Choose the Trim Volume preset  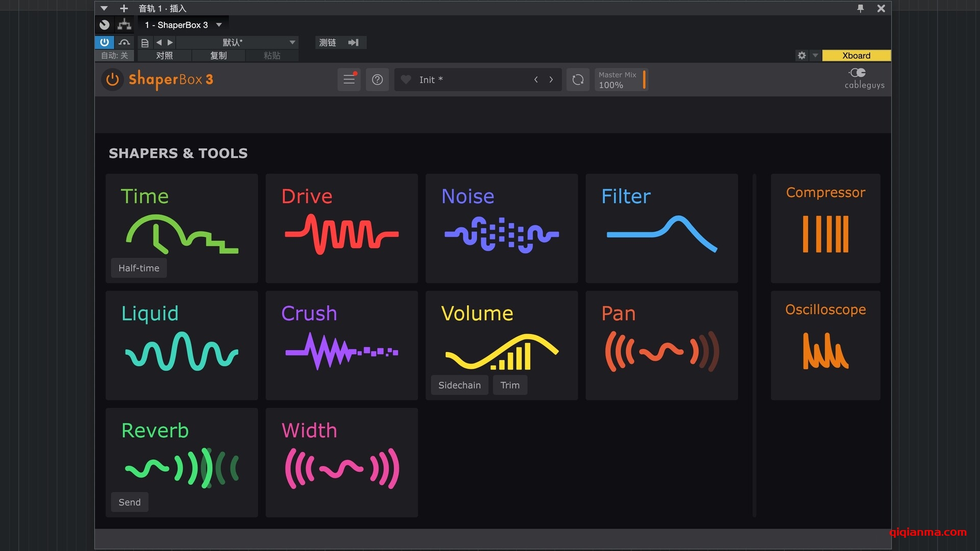click(x=510, y=385)
